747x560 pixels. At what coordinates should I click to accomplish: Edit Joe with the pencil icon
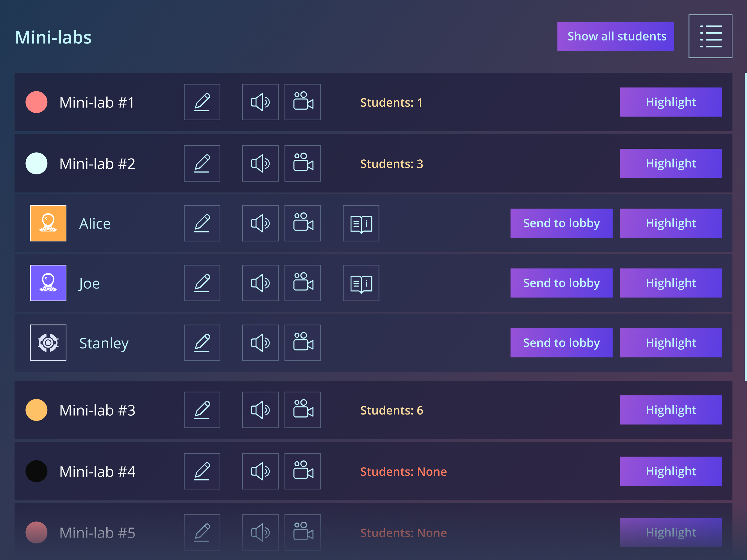pos(202,283)
